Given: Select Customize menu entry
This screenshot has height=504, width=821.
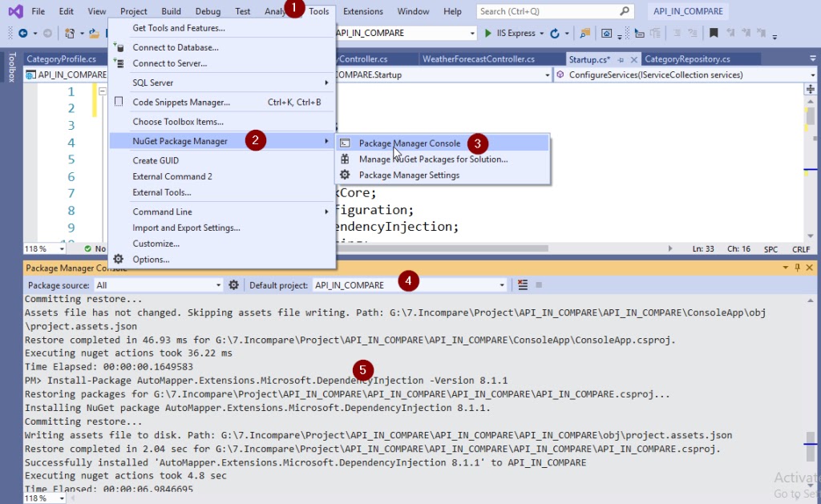Looking at the screenshot, I should coord(222,244).
